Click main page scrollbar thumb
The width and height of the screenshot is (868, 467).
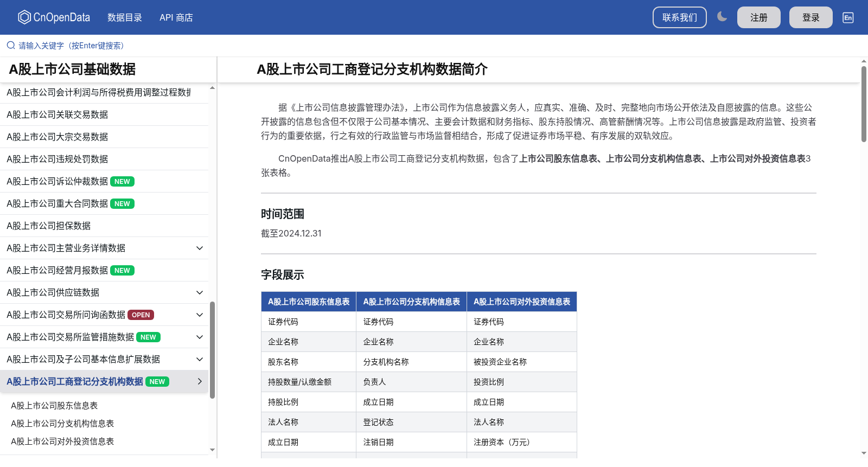tap(864, 104)
